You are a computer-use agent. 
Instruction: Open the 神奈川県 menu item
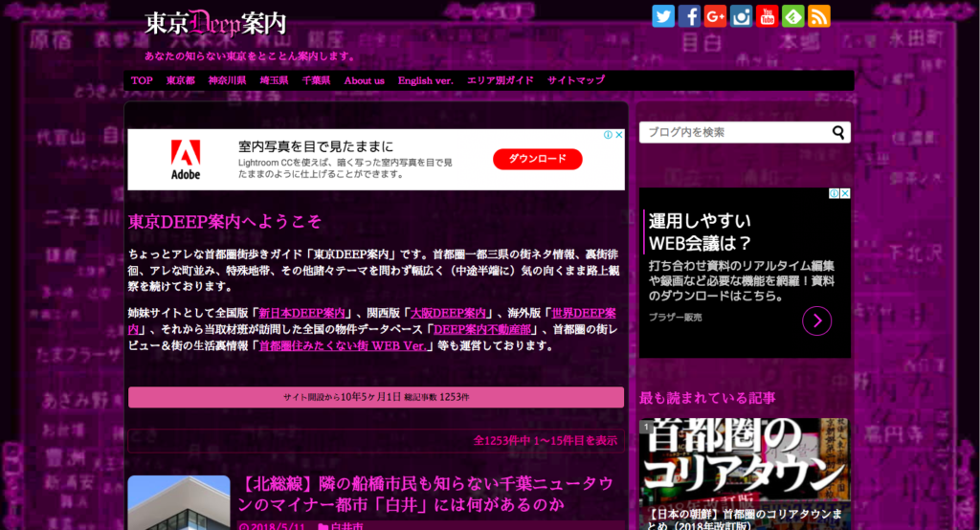click(x=228, y=80)
